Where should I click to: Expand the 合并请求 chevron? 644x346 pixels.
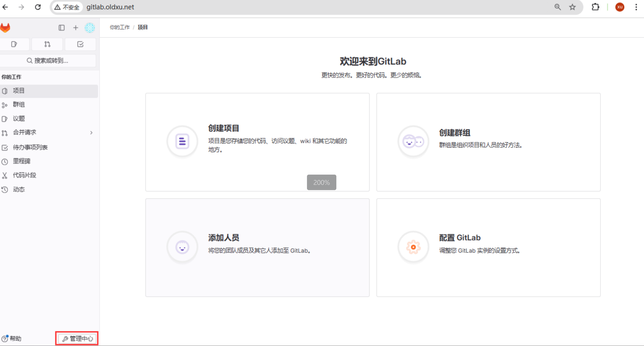tap(91, 133)
